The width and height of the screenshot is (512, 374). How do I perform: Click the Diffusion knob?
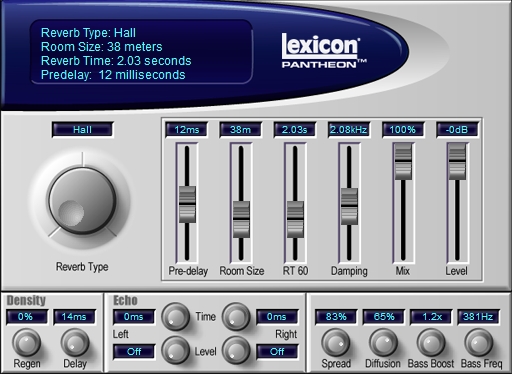[383, 343]
